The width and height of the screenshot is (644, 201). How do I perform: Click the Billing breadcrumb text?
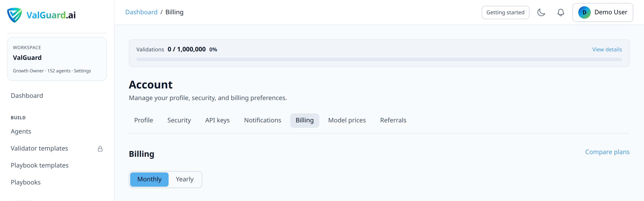click(174, 12)
